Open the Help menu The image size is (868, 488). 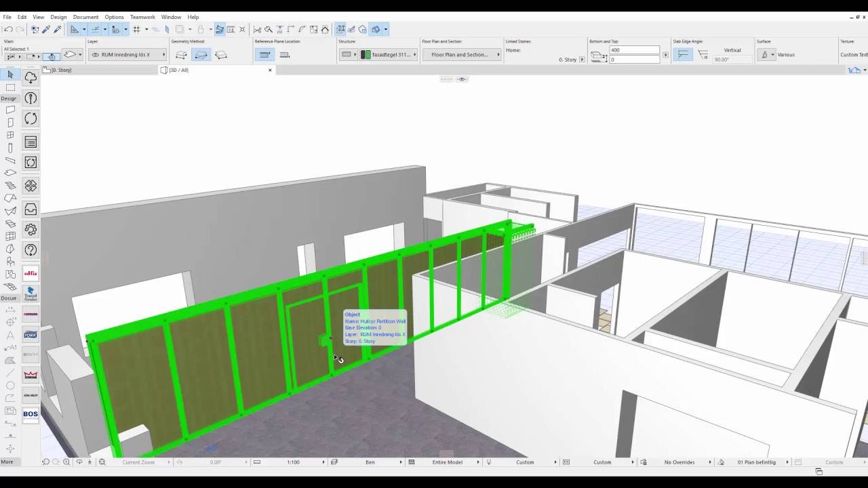[193, 17]
